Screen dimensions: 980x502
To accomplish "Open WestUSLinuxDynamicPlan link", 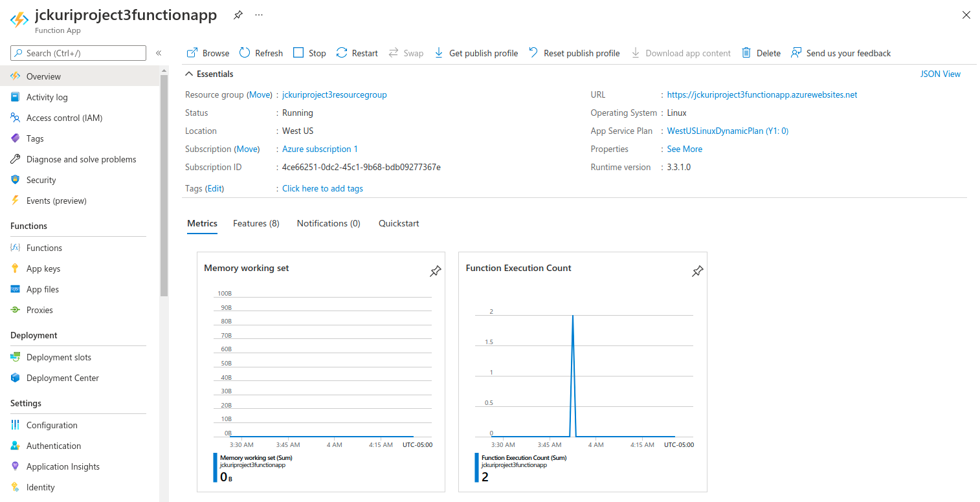I will point(728,131).
